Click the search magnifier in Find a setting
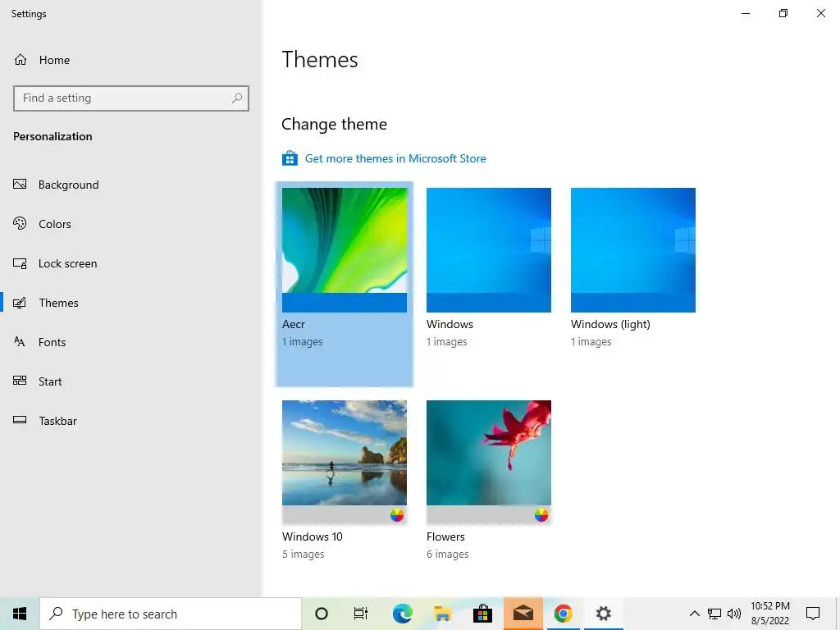The width and height of the screenshot is (840, 630). click(x=237, y=98)
